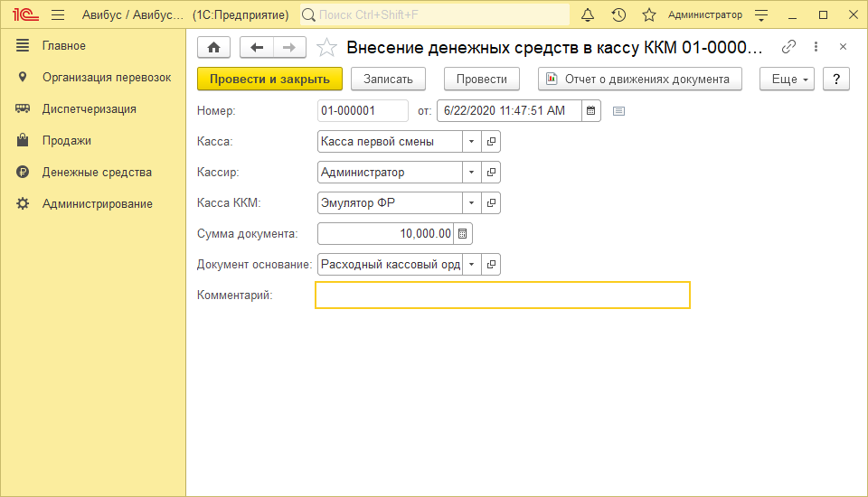Viewport: 868px width, 497px height.
Task: Click the Home page icon button
Action: (213, 47)
